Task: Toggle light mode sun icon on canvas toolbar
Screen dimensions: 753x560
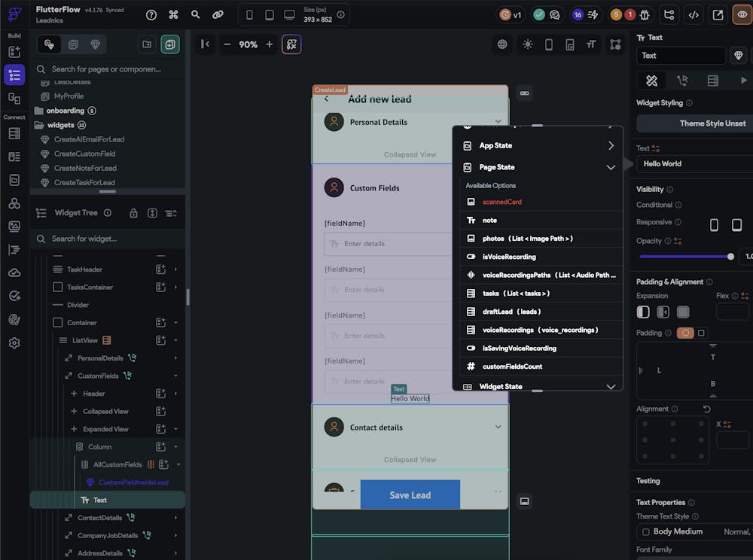Action: 527,44
